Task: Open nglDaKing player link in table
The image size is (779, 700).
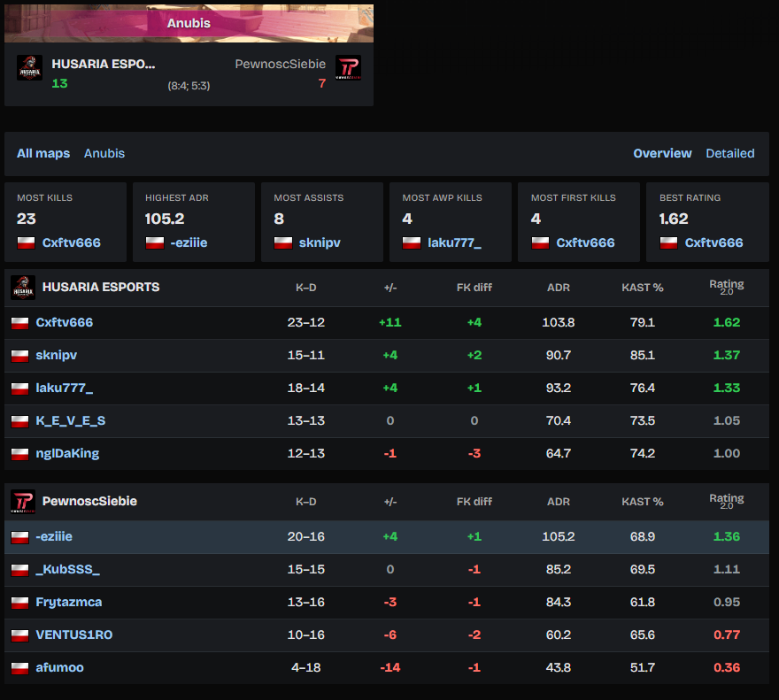Action: 67,454
